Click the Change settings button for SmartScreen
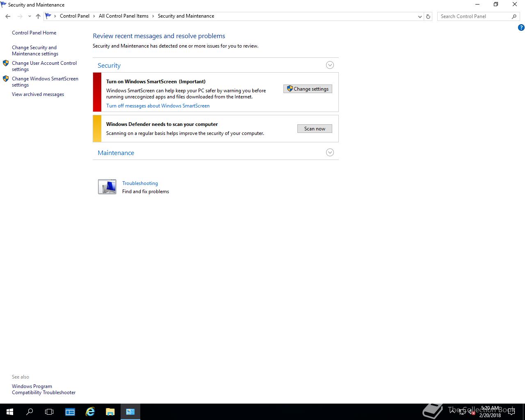 308,89
